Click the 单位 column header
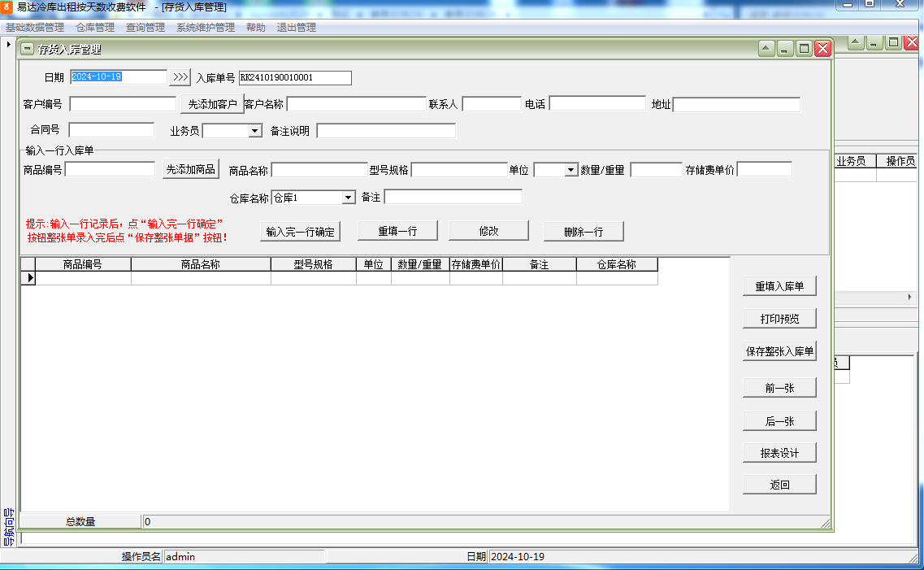Viewport: 924px width, 570px height. 374,264
